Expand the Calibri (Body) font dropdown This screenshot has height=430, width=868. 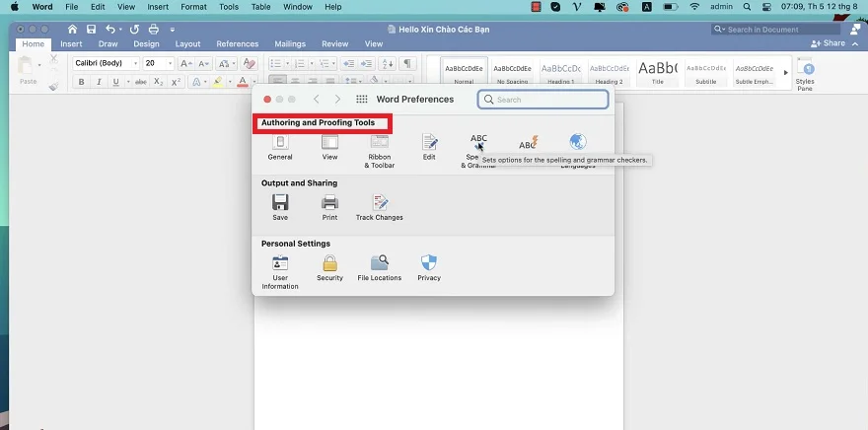point(133,63)
